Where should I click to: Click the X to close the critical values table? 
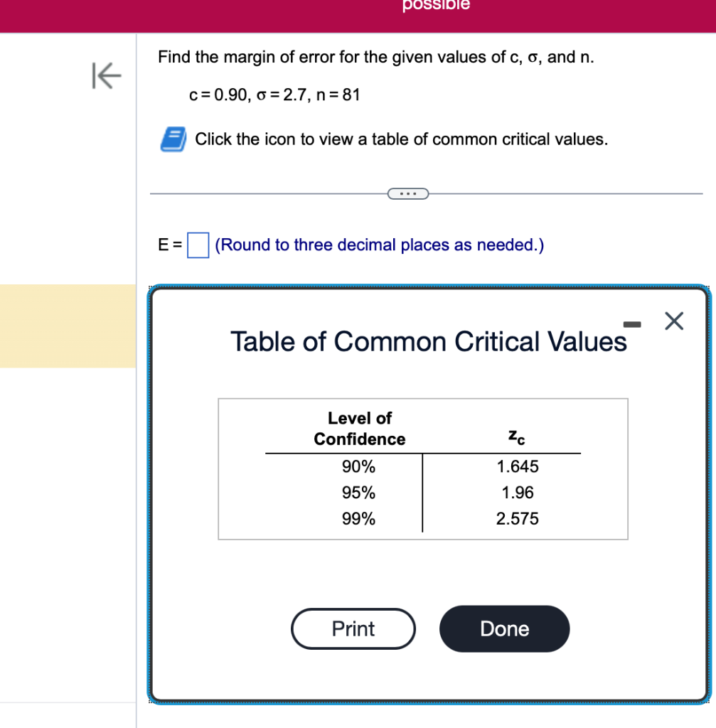[673, 321]
